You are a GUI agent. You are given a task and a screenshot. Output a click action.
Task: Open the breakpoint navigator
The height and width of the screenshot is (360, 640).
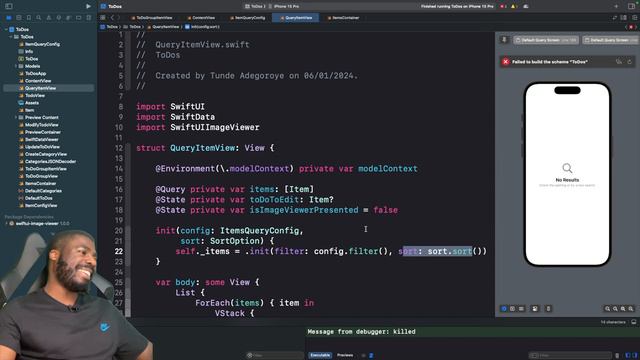pos(79,18)
